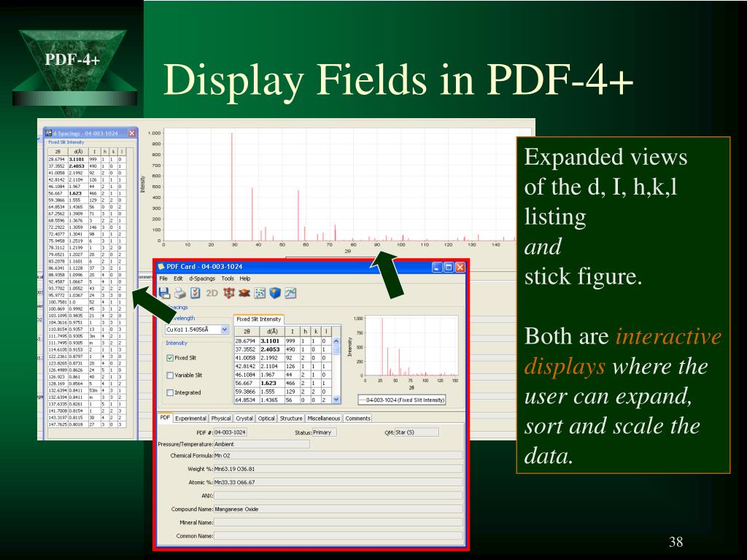Open the electron diffraction dots pattern icon

(260, 293)
